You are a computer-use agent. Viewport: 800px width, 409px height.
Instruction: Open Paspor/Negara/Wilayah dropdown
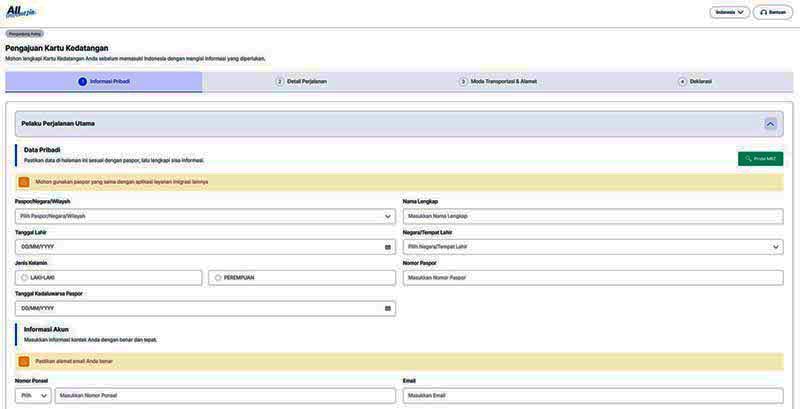click(205, 216)
